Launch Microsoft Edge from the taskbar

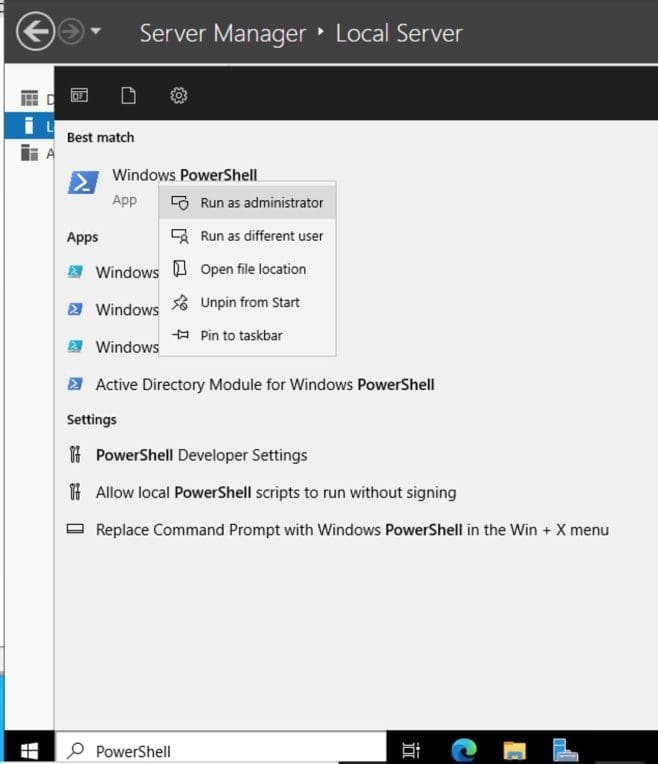click(x=464, y=750)
